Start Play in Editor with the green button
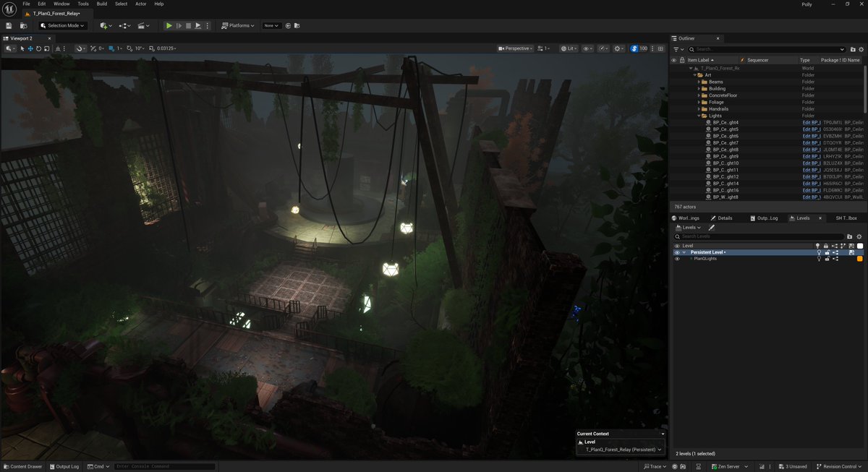The width and height of the screenshot is (868, 472). [169, 25]
